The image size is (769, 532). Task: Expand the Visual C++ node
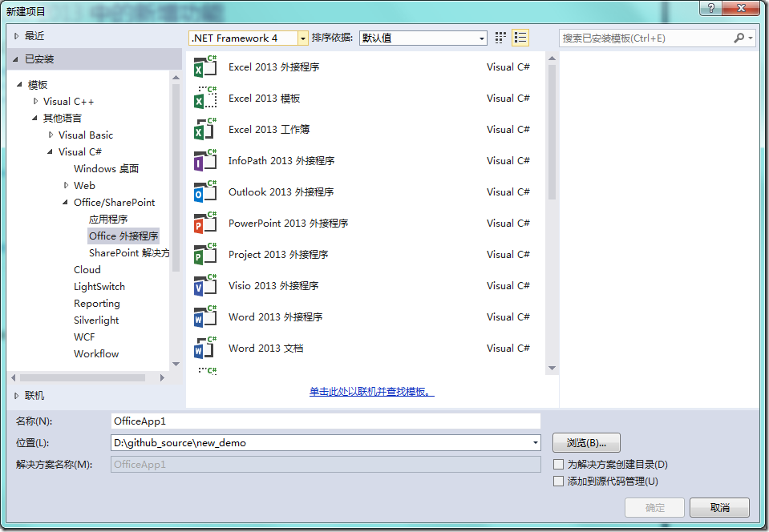point(35,102)
